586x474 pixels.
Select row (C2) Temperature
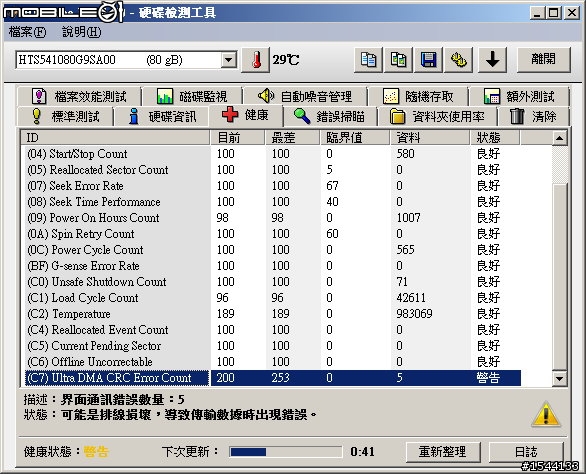[273, 314]
